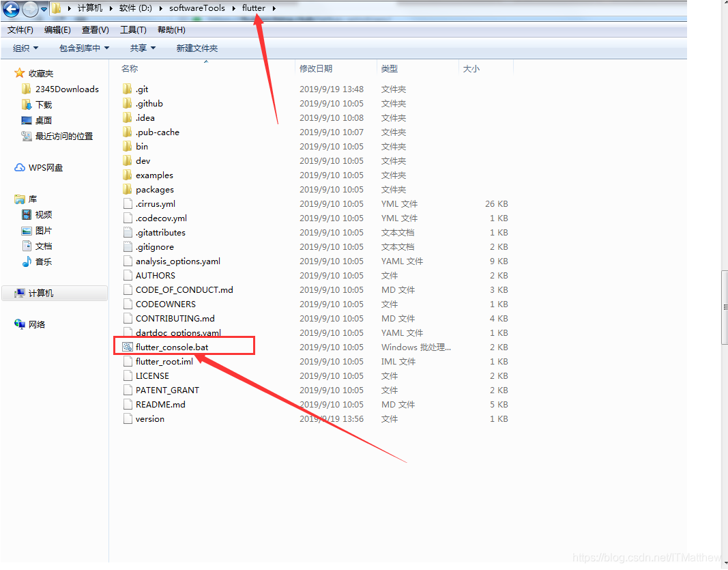The image size is (728, 570).
Task: Expand the arrow after softwareTools breadcrumb
Action: 234,8
